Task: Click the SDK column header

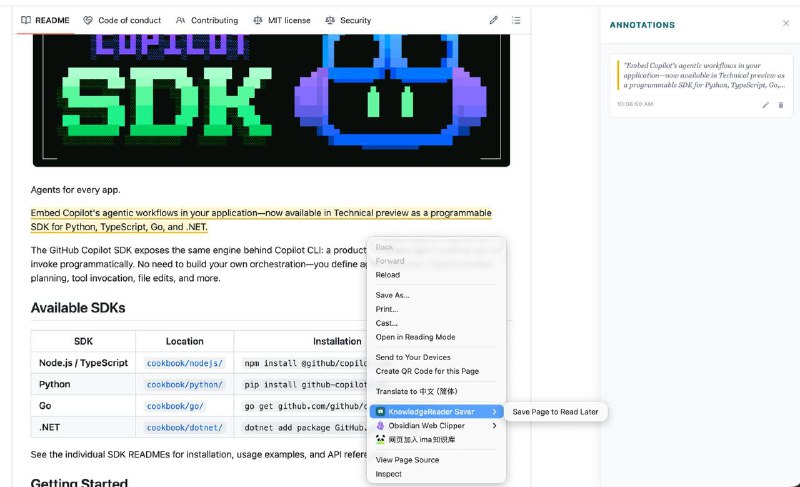Action: pyautogui.click(x=83, y=341)
